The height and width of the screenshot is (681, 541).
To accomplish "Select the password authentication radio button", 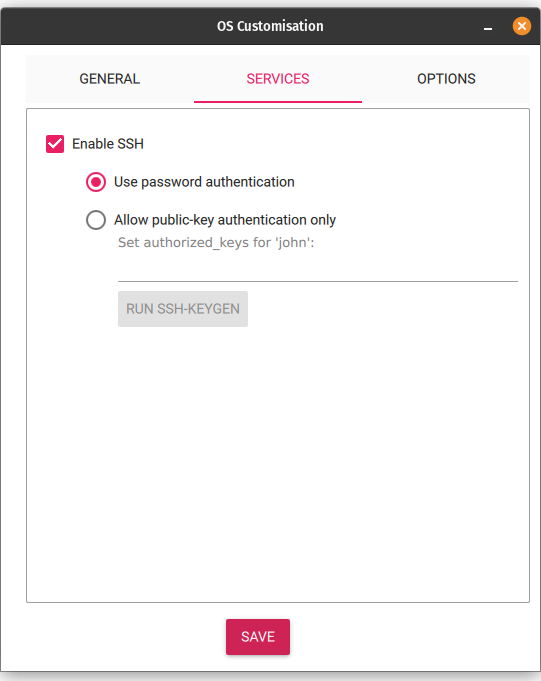I will pos(96,182).
